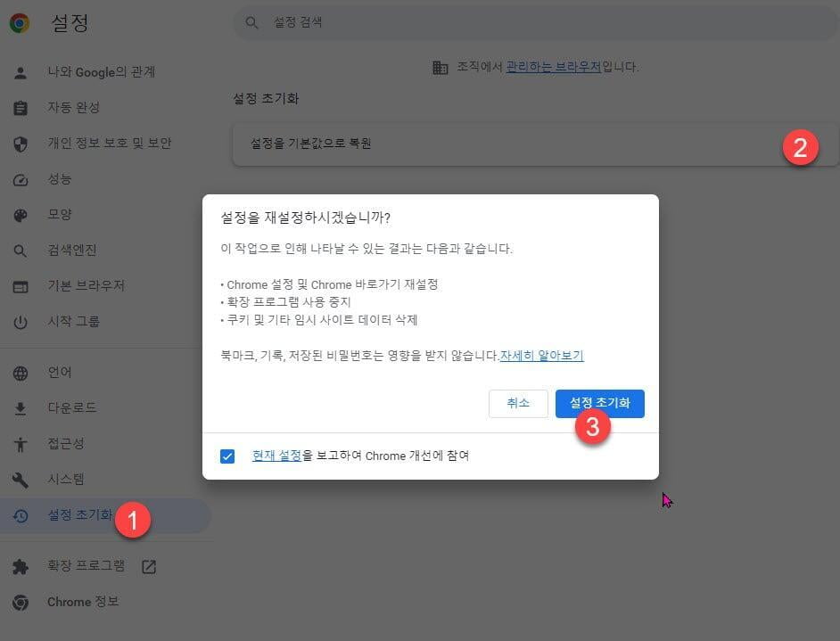Image resolution: width=840 pixels, height=641 pixels.
Task: Click the 설정을 재설정하시겠습니까? dialog title
Action: [305, 218]
